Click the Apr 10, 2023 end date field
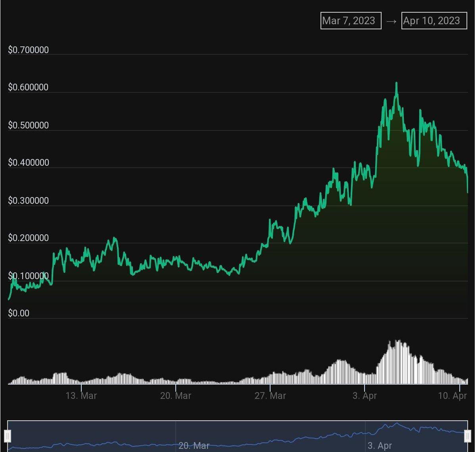 coord(434,21)
